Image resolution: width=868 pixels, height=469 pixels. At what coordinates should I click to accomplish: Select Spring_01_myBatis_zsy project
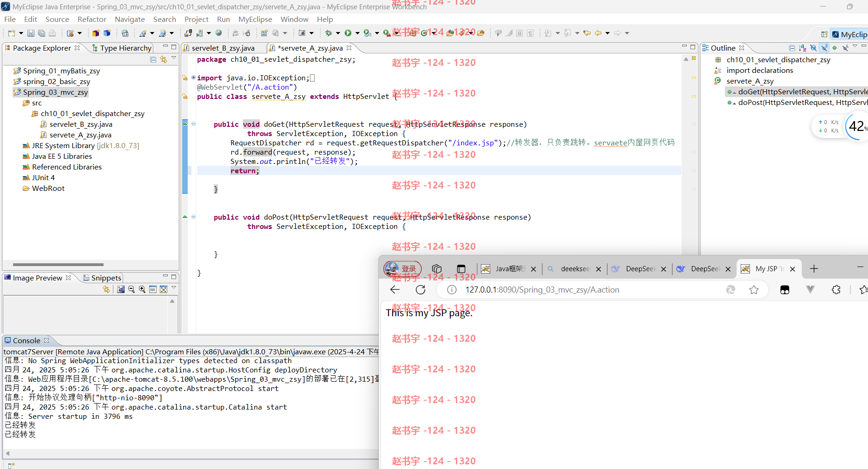[x=61, y=71]
